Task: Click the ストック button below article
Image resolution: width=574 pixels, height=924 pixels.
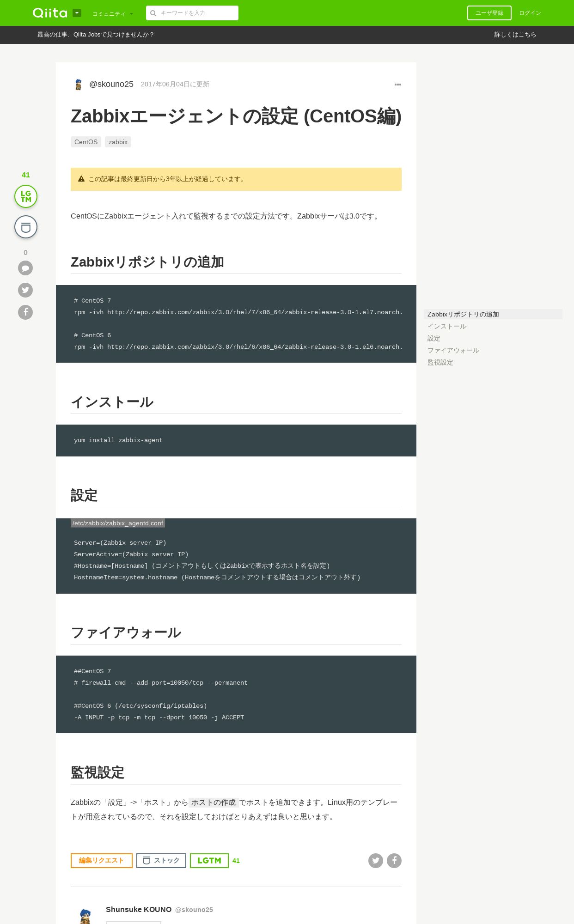Action: click(161, 861)
